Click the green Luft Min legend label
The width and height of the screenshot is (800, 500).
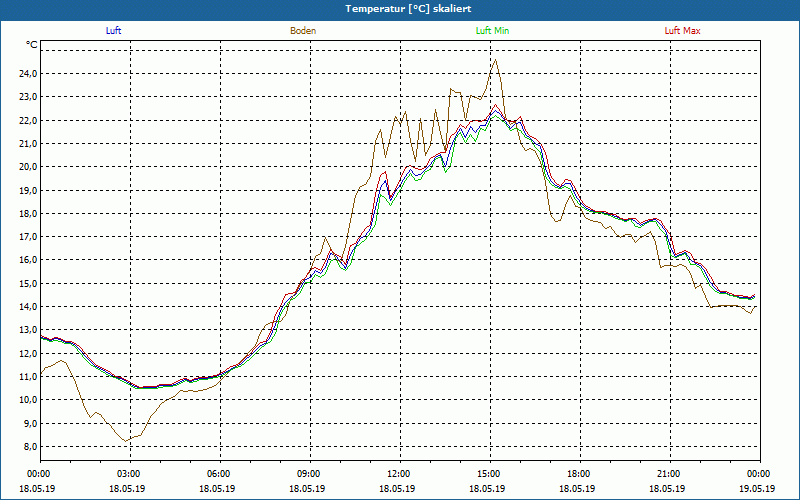pyautogui.click(x=492, y=31)
